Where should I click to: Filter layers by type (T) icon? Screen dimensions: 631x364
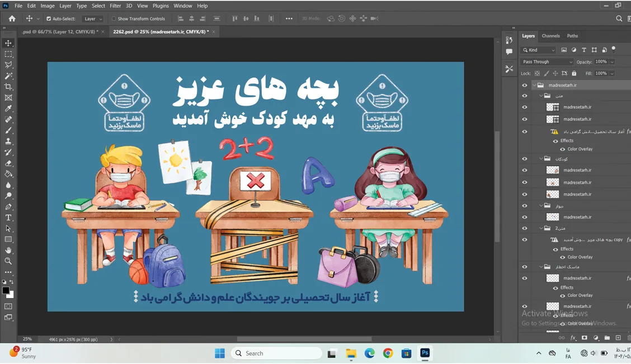[x=584, y=50]
